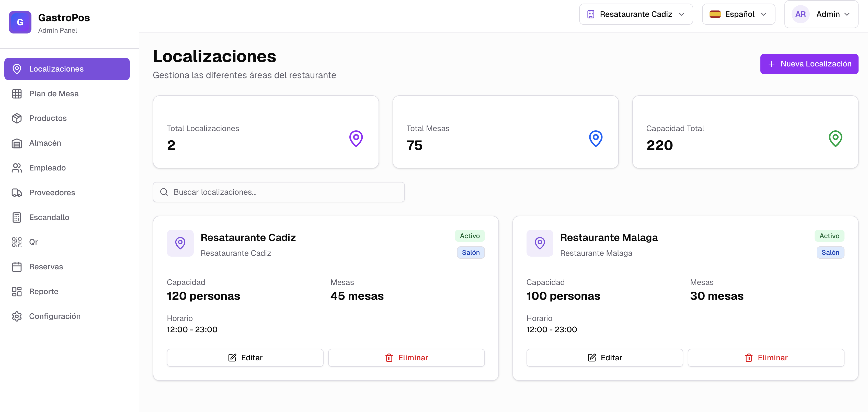Screen dimensions: 868x412
Task: Click the Plan de Mesa grid icon
Action: pyautogui.click(x=17, y=94)
